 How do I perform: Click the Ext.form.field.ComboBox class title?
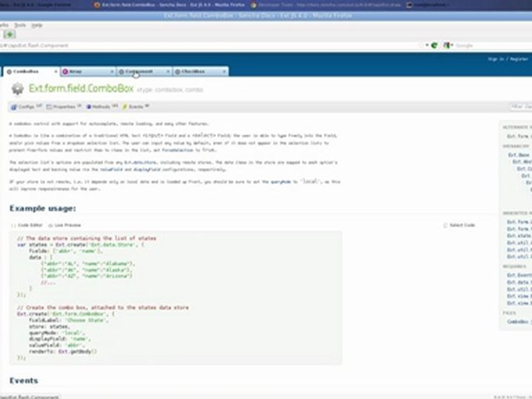point(81,89)
